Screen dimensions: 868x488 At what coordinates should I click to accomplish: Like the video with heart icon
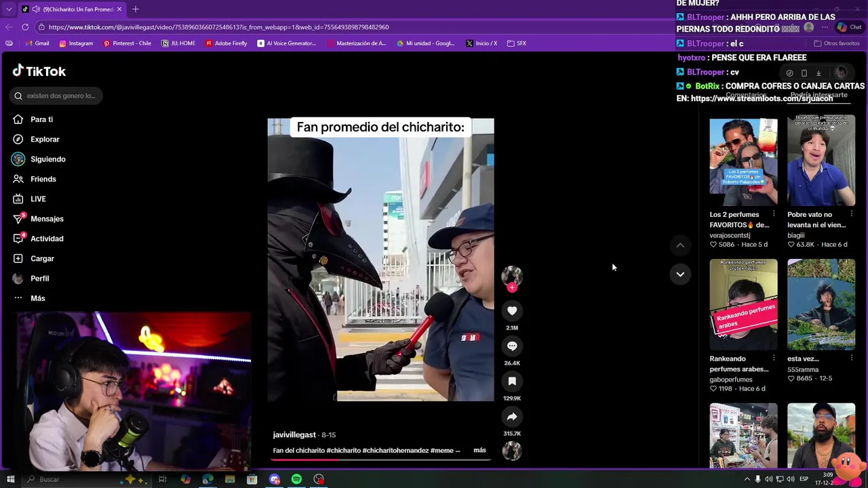512,310
